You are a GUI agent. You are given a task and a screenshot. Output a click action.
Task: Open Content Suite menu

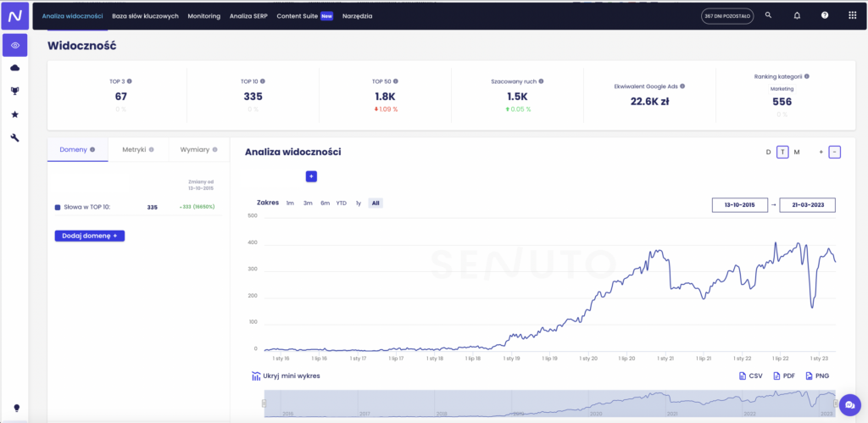(298, 16)
